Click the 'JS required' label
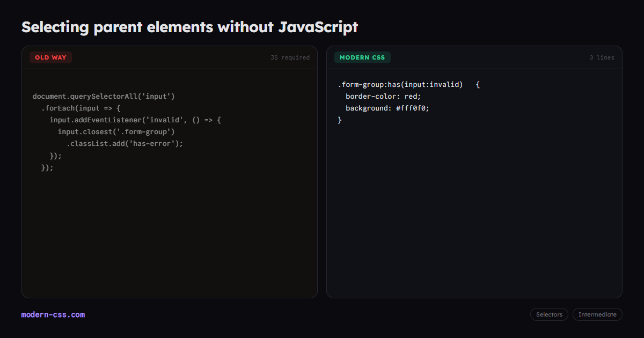Screen dimensions: 644x338 tap(290, 57)
